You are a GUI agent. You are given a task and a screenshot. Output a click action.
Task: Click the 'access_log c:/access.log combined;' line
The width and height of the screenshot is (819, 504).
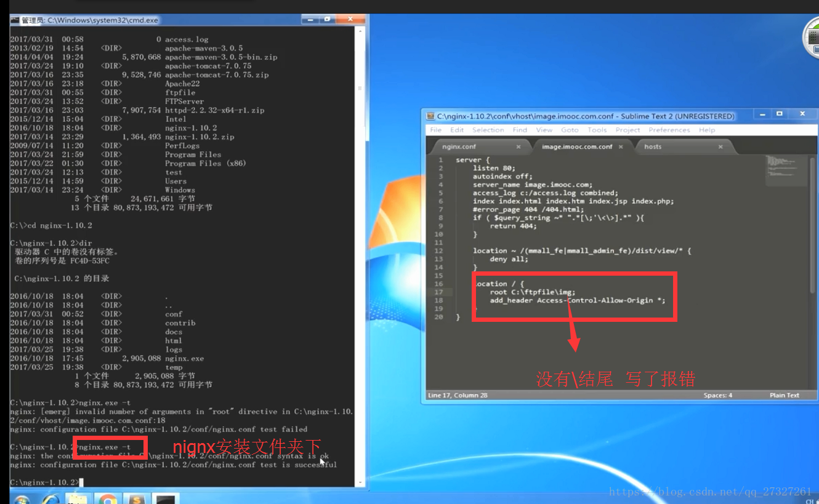click(546, 193)
